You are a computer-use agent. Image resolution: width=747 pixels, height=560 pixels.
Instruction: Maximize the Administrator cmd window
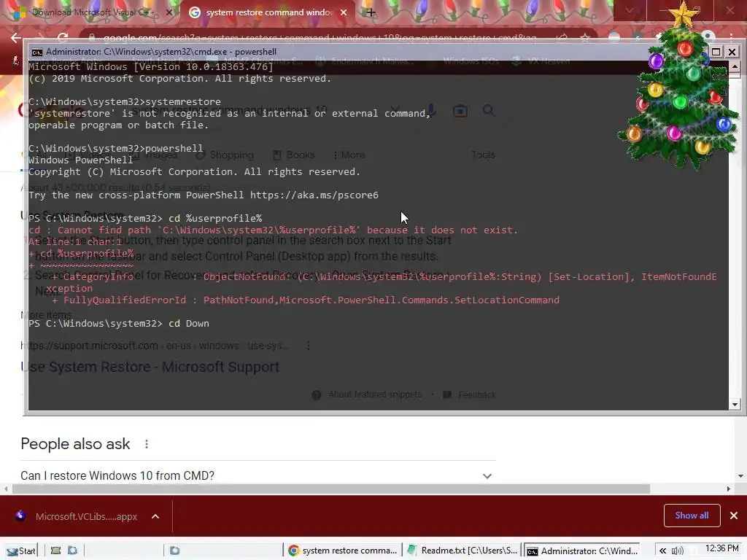point(716,52)
